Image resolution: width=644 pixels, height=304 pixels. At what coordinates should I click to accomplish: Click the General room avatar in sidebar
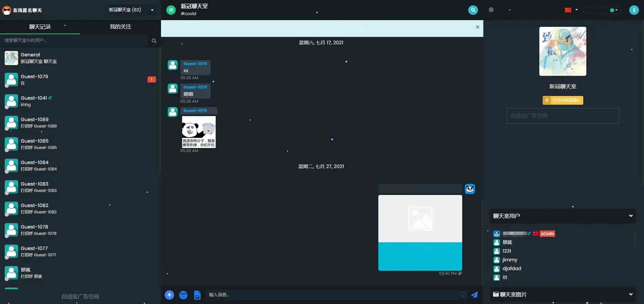pyautogui.click(x=11, y=58)
